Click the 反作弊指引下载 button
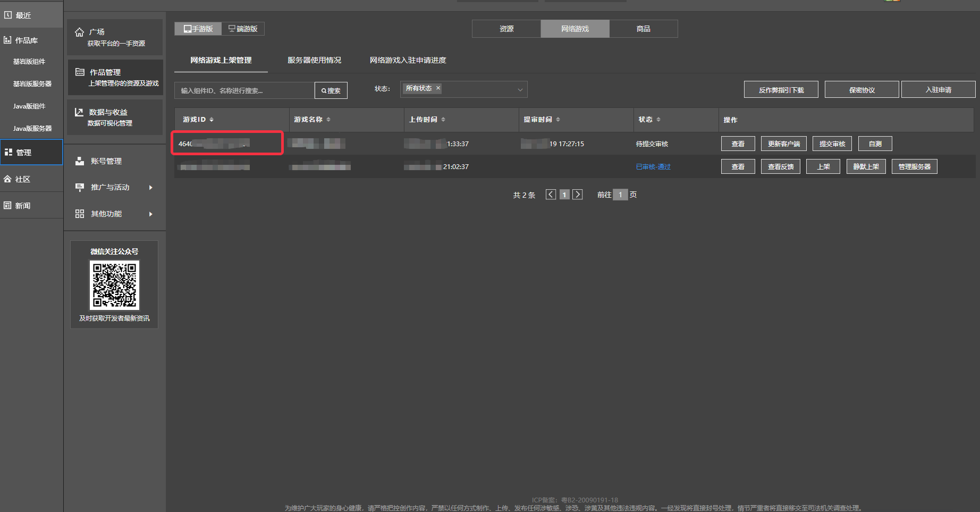 coord(781,90)
